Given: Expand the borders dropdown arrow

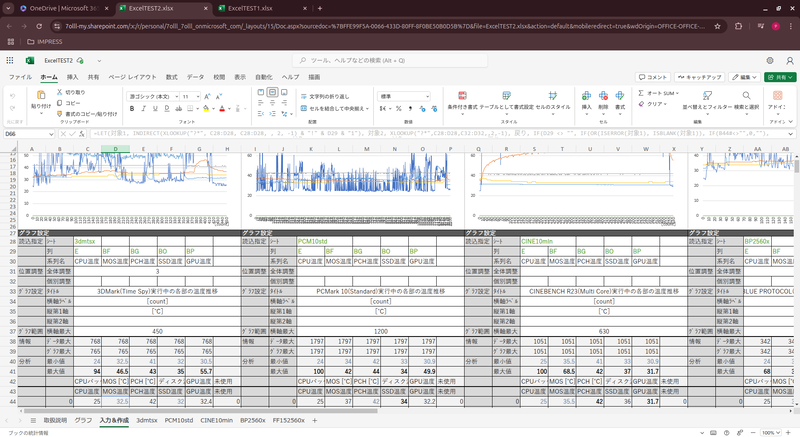Looking at the screenshot, I should click(197, 109).
